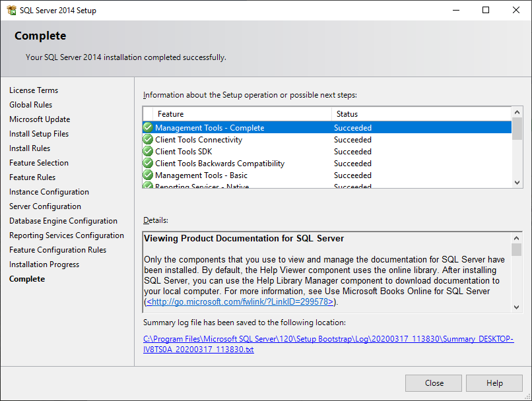The image size is (532, 401).
Task: Click the SQL Server Setup title bar icon
Action: tap(11, 10)
